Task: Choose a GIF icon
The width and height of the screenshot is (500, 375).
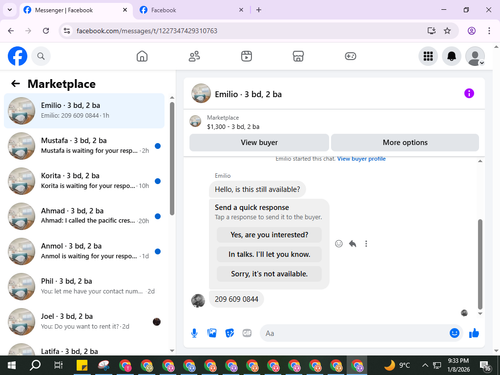Action: coord(247,333)
